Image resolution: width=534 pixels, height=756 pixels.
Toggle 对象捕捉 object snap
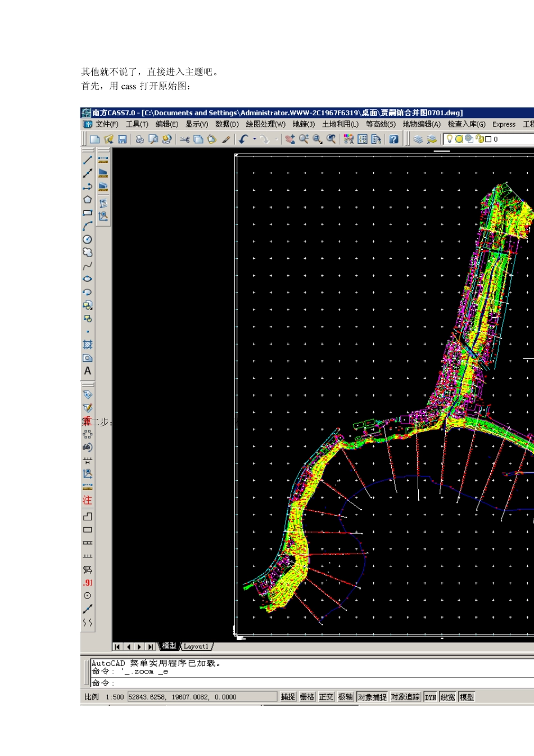click(x=372, y=697)
